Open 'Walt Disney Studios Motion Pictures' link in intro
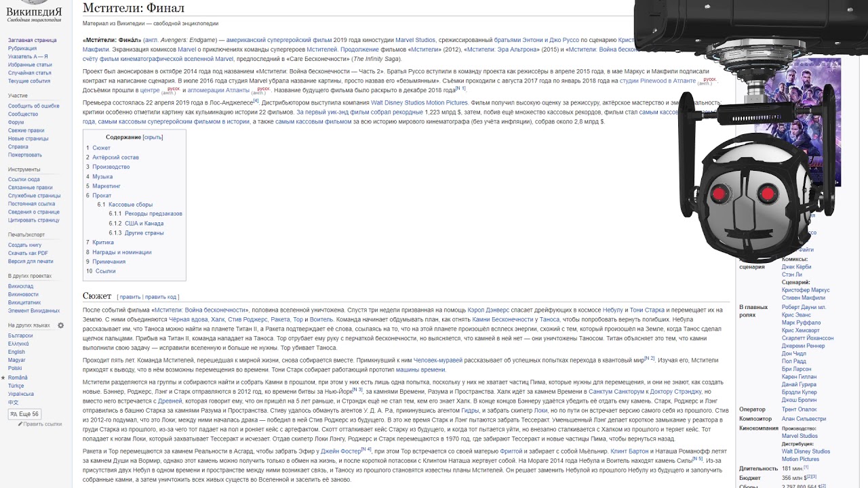 point(419,102)
